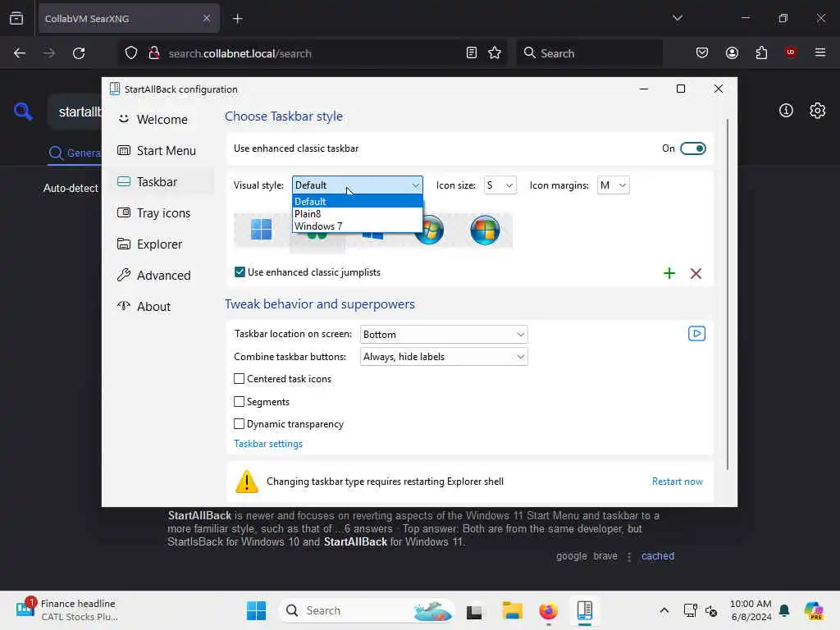Click the Windows taskbar Search box
Viewport: 840px width, 630px height.
coord(366,610)
